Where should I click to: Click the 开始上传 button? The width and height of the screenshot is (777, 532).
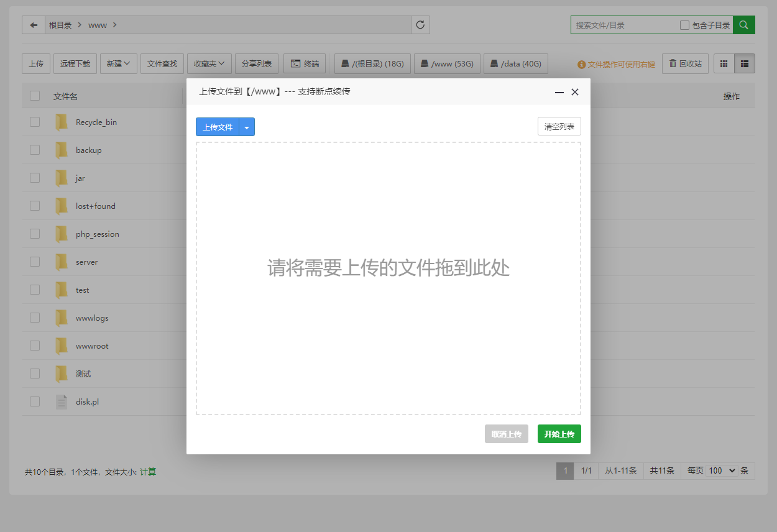point(559,434)
